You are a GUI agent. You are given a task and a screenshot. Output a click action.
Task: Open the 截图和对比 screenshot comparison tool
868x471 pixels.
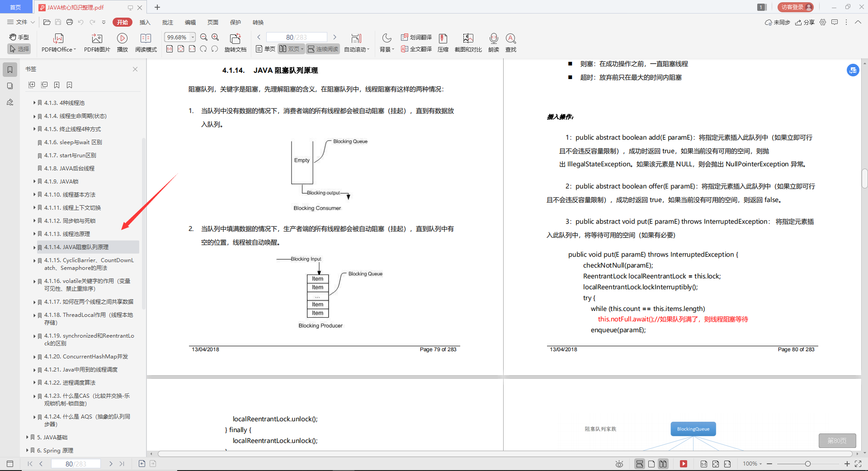(x=468, y=42)
